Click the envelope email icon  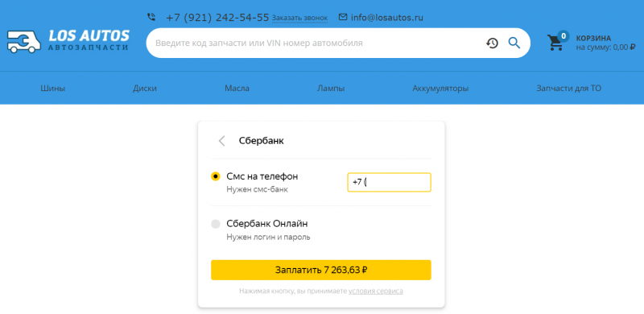pyautogui.click(x=343, y=17)
